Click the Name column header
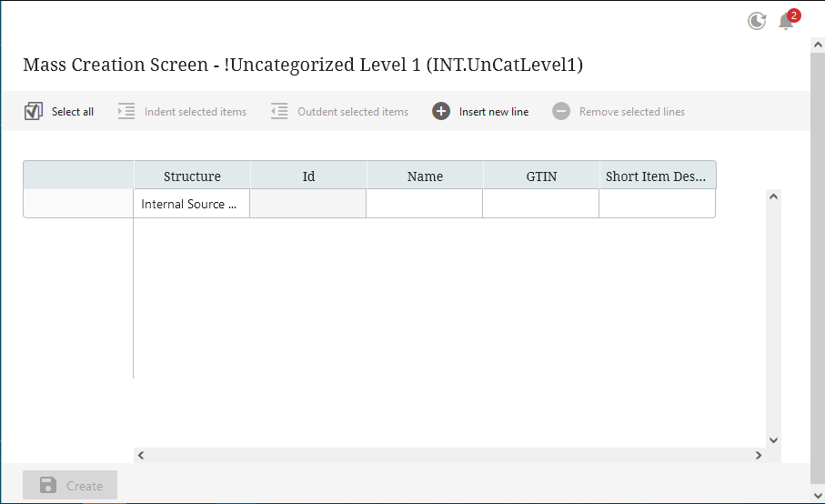Viewport: 825px width, 504px height. [425, 176]
